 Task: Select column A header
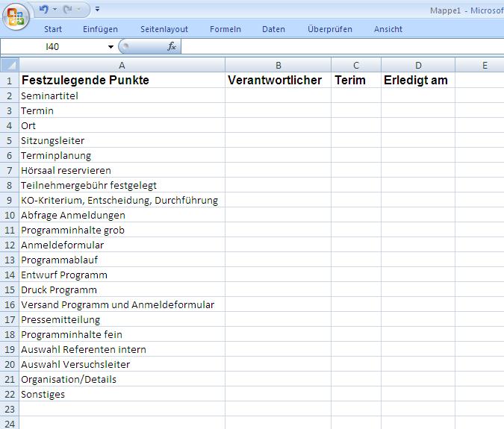click(x=122, y=65)
